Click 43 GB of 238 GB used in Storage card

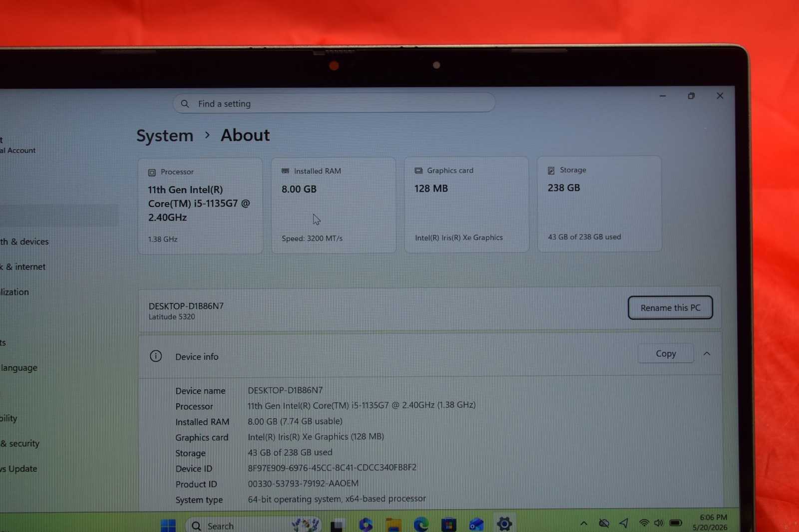584,237
